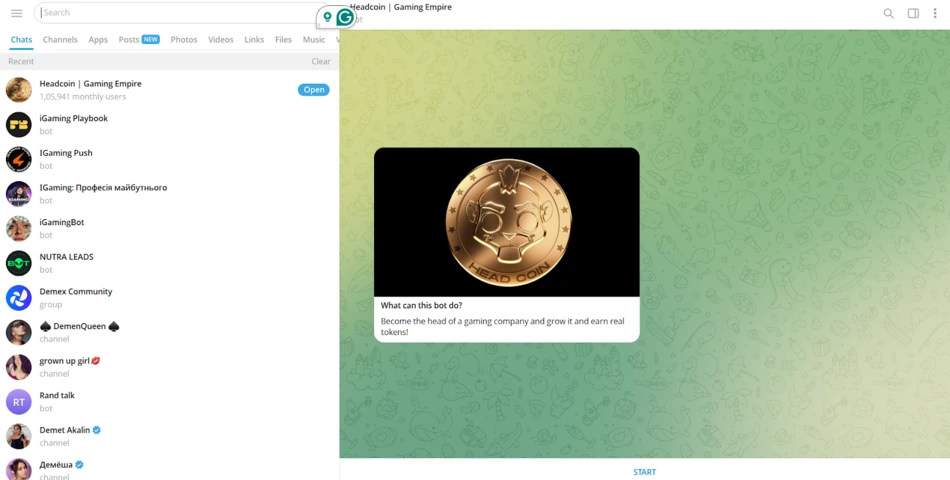Open the Demet Akalin avatar
The height and width of the screenshot is (480, 950).
pos(19,436)
